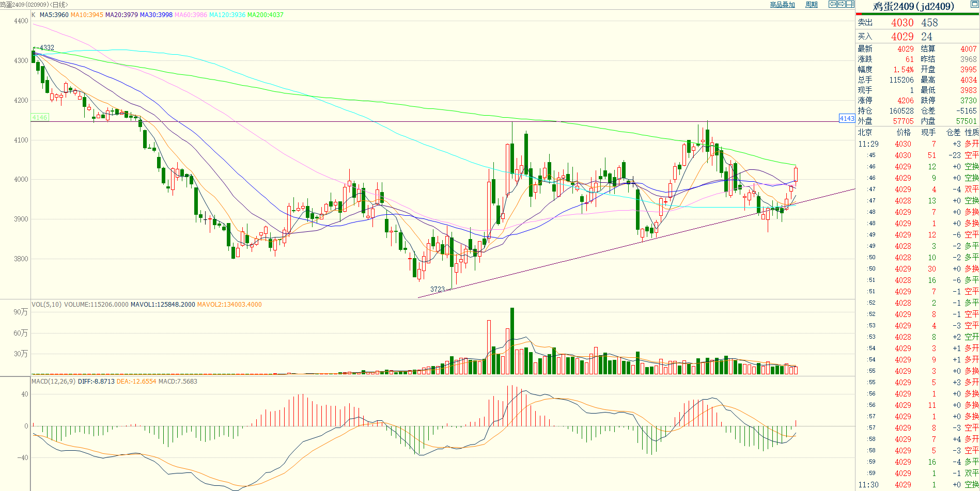Click the buy/sell ratio color bar
The image size is (980, 491).
click(917, 14)
